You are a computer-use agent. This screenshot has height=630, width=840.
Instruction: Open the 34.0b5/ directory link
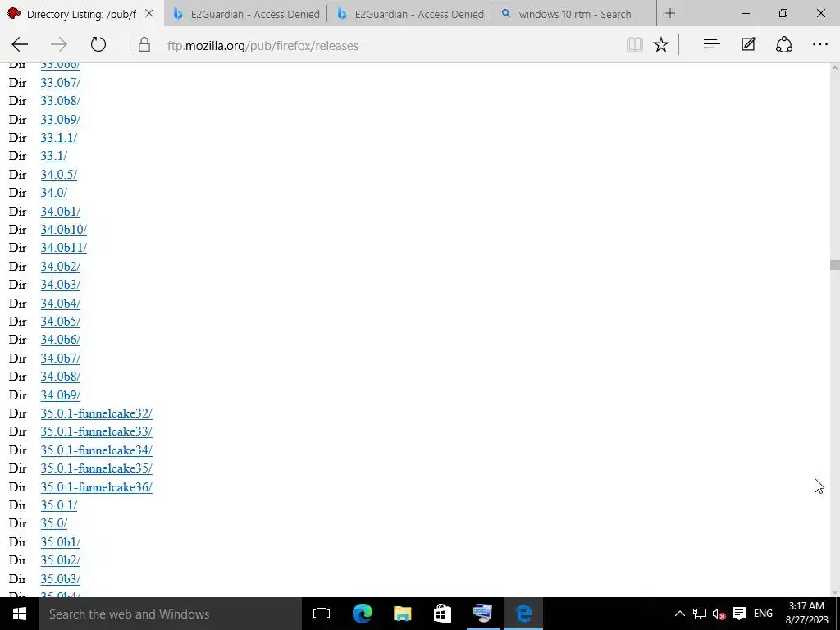[x=61, y=322]
